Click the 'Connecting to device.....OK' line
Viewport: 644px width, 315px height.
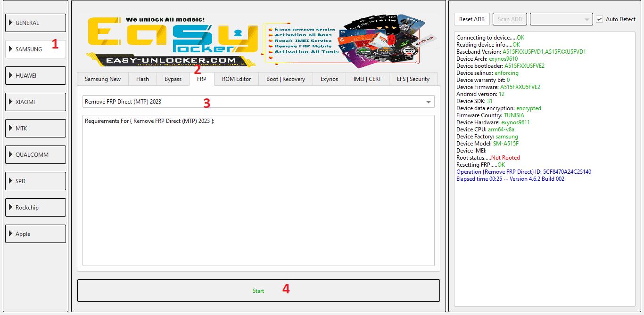point(490,38)
